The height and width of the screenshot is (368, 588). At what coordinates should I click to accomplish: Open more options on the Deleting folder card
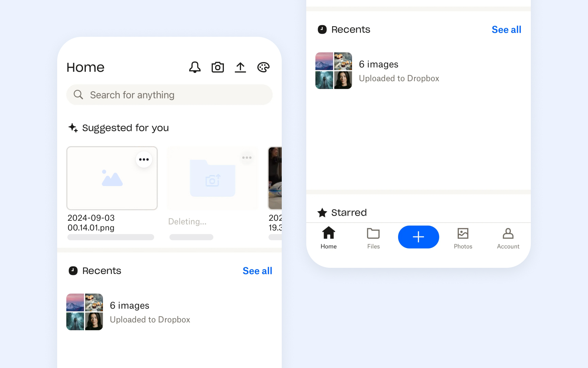(247, 157)
